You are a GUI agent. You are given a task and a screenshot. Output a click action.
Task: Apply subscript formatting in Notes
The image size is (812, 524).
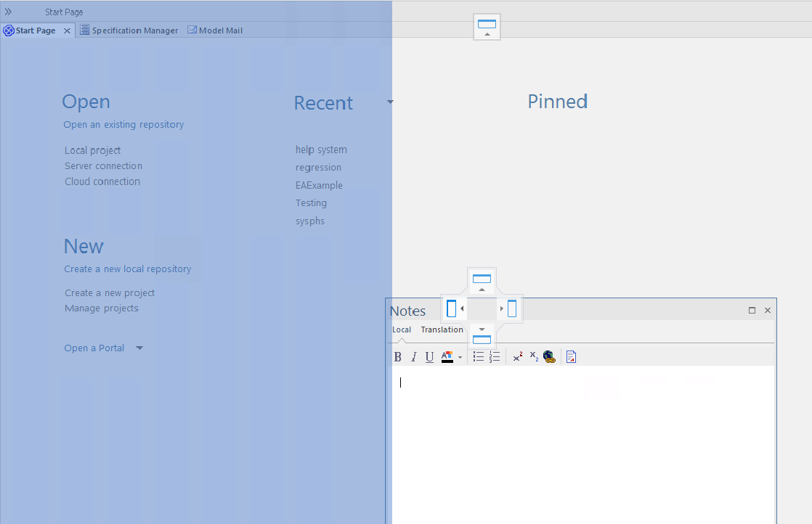(533, 356)
